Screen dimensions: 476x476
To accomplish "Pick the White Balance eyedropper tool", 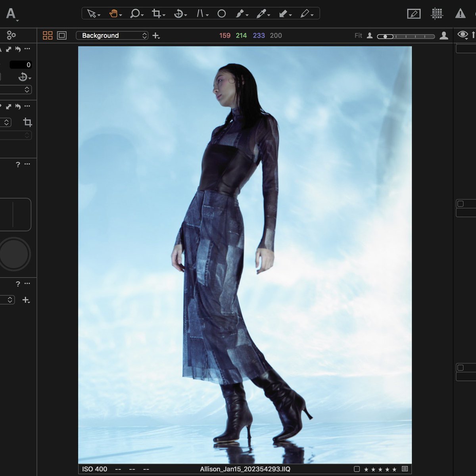I will pos(261,13).
